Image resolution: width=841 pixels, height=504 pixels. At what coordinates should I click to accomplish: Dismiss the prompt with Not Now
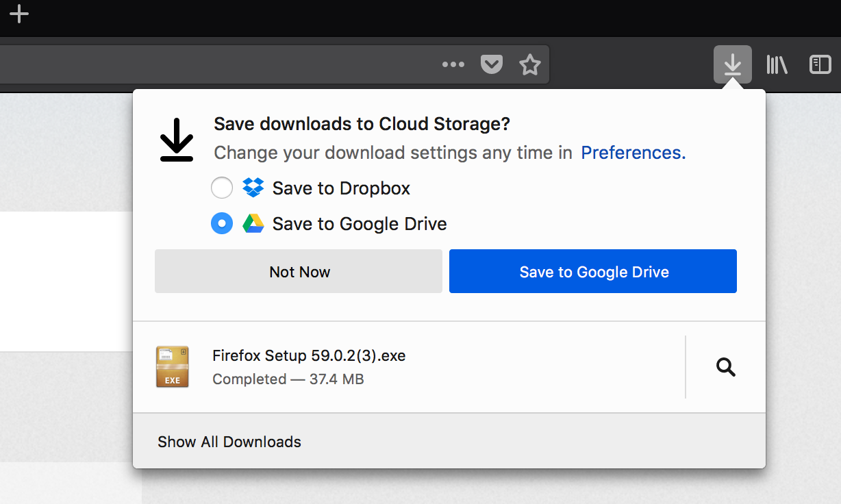tap(299, 272)
